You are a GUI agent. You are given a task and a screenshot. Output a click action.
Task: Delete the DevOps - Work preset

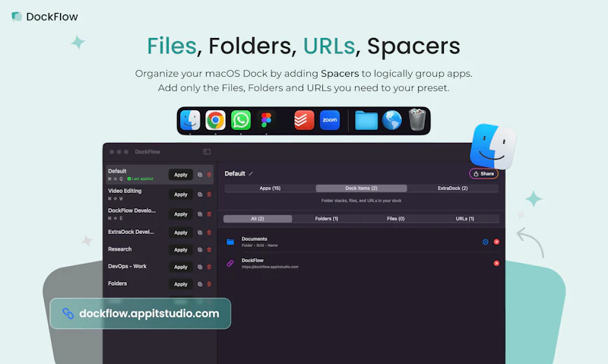[210, 267]
